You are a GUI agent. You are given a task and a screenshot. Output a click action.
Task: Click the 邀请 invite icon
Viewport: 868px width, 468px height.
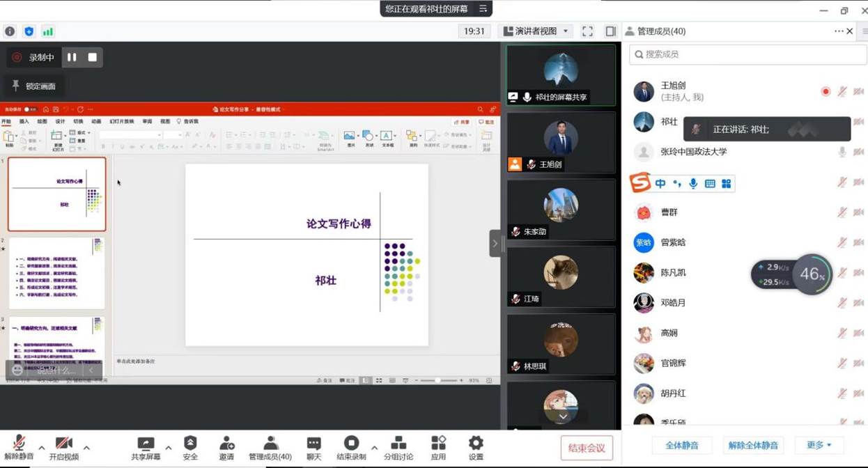(x=226, y=447)
